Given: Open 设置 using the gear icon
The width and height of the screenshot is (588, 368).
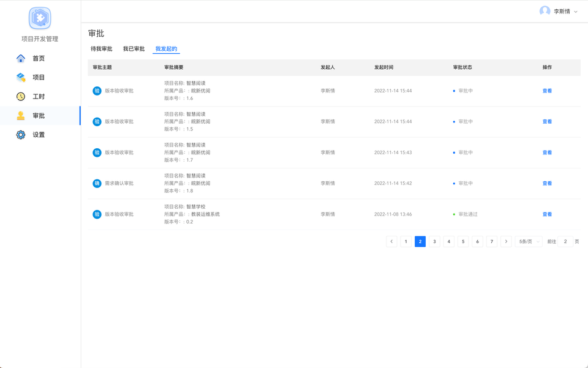Looking at the screenshot, I should click(21, 135).
